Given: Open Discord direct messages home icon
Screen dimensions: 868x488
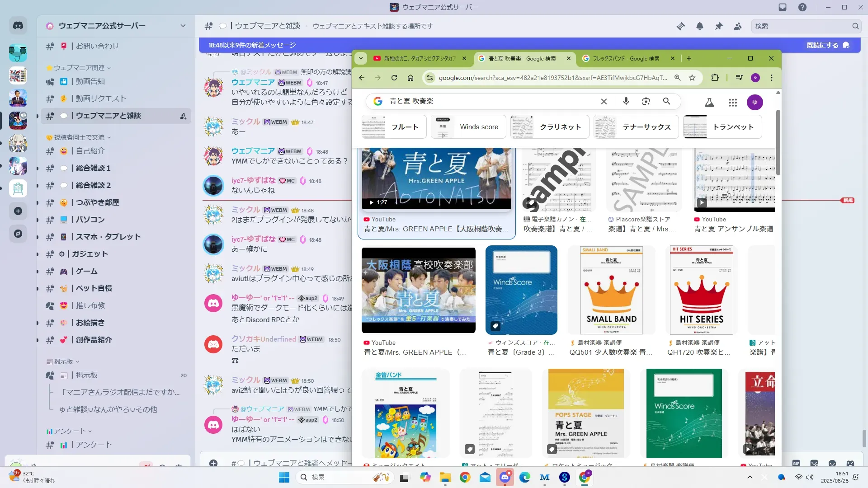Looking at the screenshot, I should pos(18,26).
